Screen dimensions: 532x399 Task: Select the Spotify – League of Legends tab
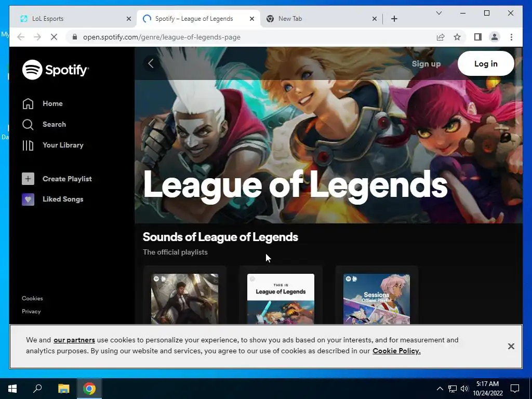pyautogui.click(x=198, y=19)
